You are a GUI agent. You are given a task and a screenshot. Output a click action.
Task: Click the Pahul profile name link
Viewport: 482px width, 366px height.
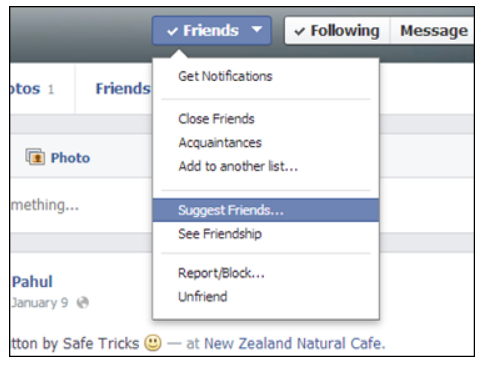tap(32, 282)
